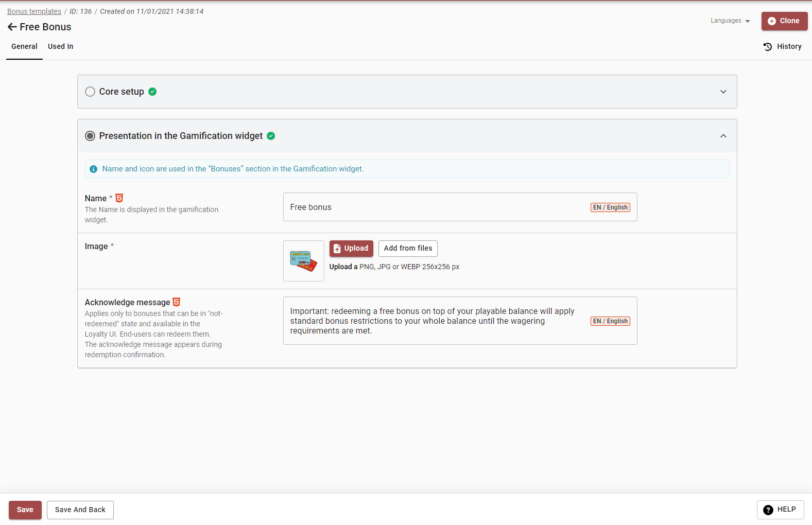Click the back arrow next to Free Bonus
This screenshot has width=812, height=525.
click(x=12, y=27)
